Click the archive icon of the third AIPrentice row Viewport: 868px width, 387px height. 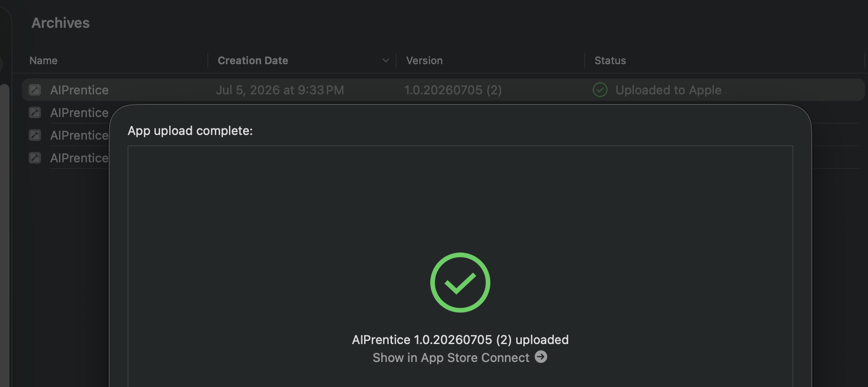[x=35, y=135]
